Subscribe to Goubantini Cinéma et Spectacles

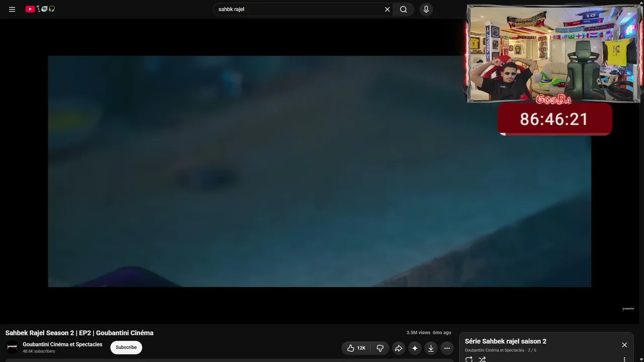126,347
